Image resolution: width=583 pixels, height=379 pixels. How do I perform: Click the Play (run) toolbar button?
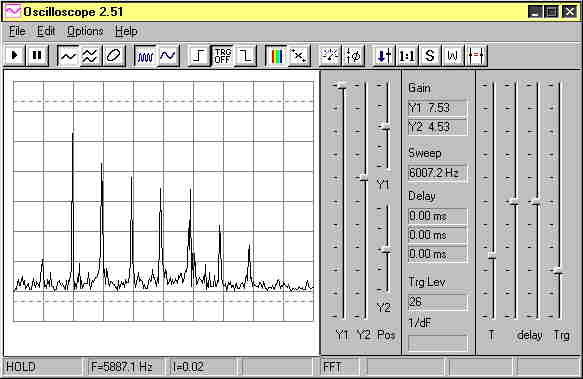pyautogui.click(x=15, y=56)
